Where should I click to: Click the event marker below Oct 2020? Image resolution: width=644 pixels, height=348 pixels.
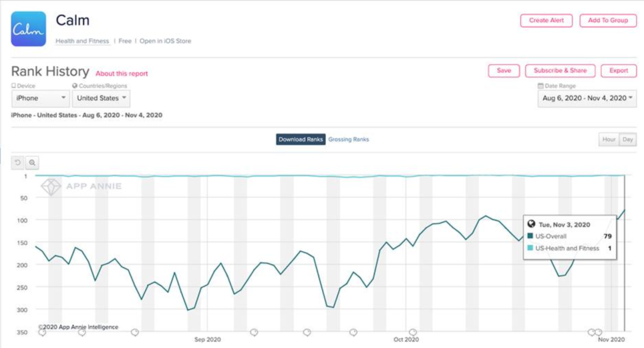pyautogui.click(x=413, y=332)
